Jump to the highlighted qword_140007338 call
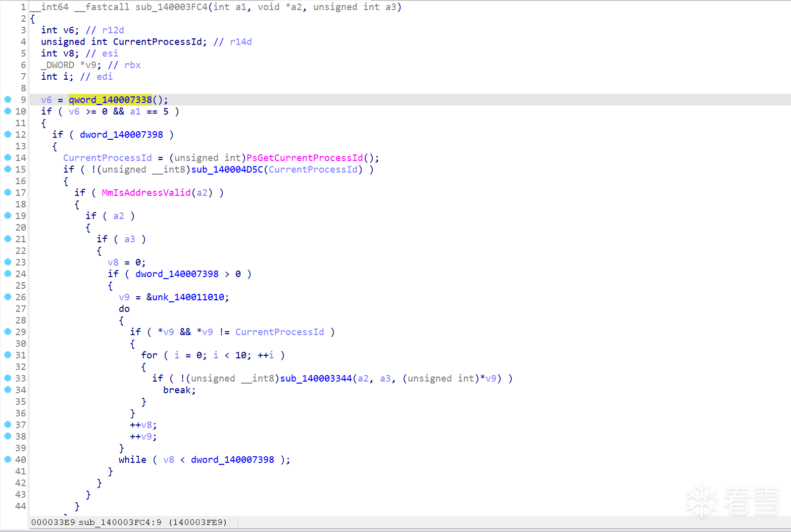Screen dimensions: 791x532 110,100
